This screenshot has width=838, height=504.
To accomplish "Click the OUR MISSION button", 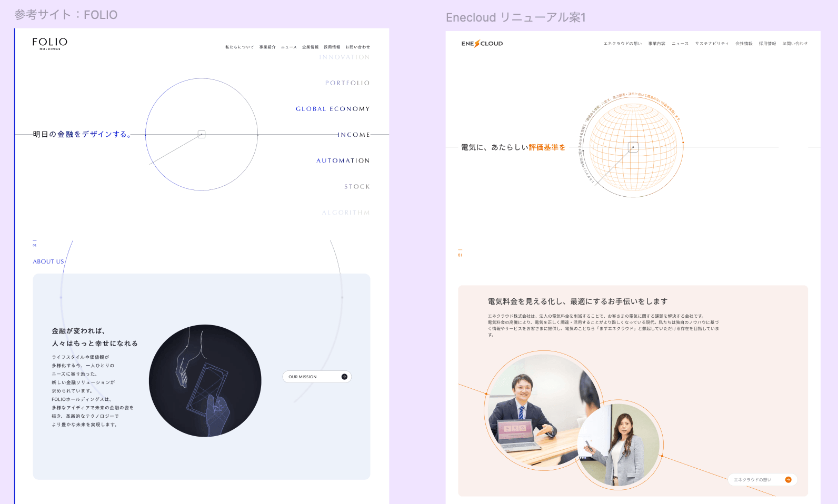I will [x=317, y=377].
